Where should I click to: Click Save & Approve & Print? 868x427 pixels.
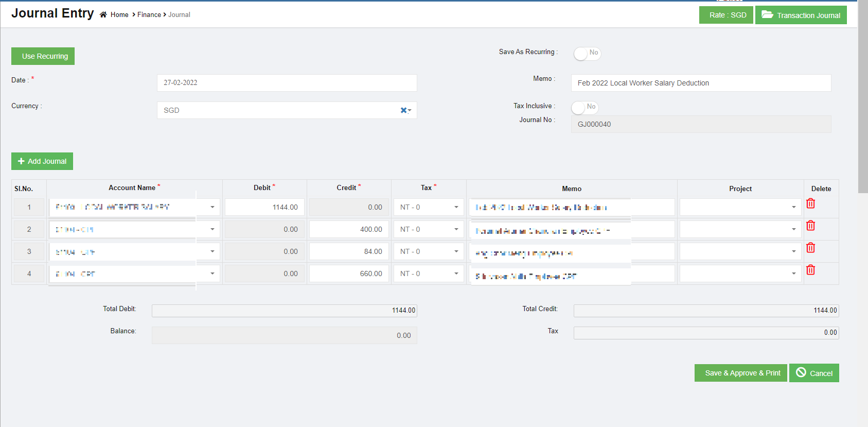(x=740, y=373)
